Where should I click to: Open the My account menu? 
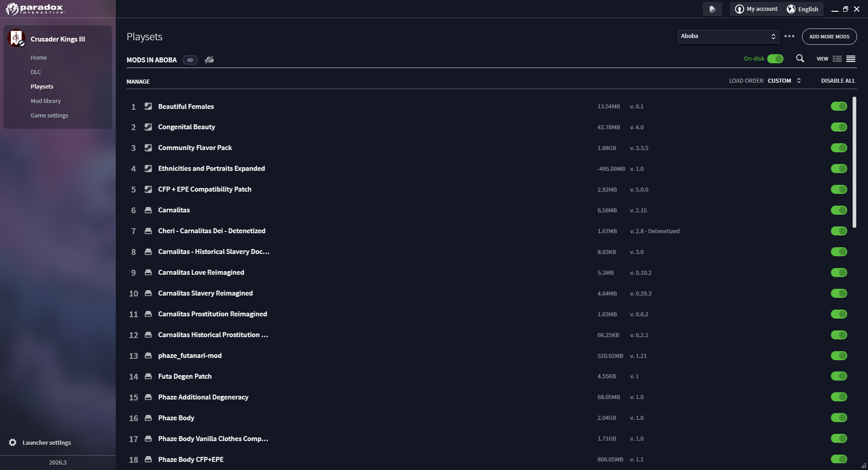(756, 9)
